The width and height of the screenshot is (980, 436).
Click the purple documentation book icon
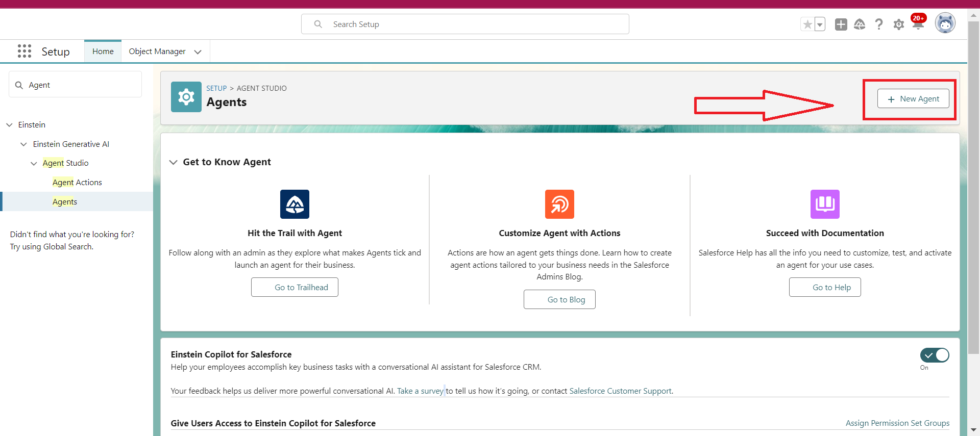(825, 204)
